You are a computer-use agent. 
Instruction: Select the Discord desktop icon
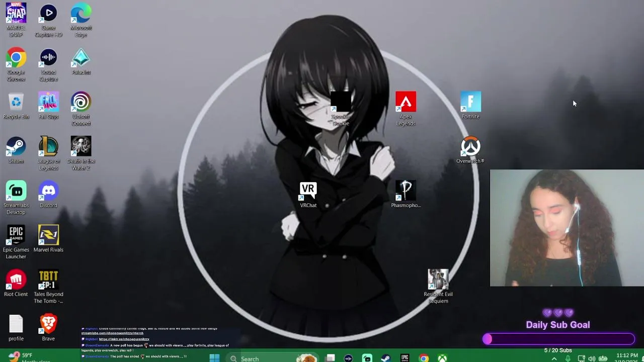click(x=48, y=194)
